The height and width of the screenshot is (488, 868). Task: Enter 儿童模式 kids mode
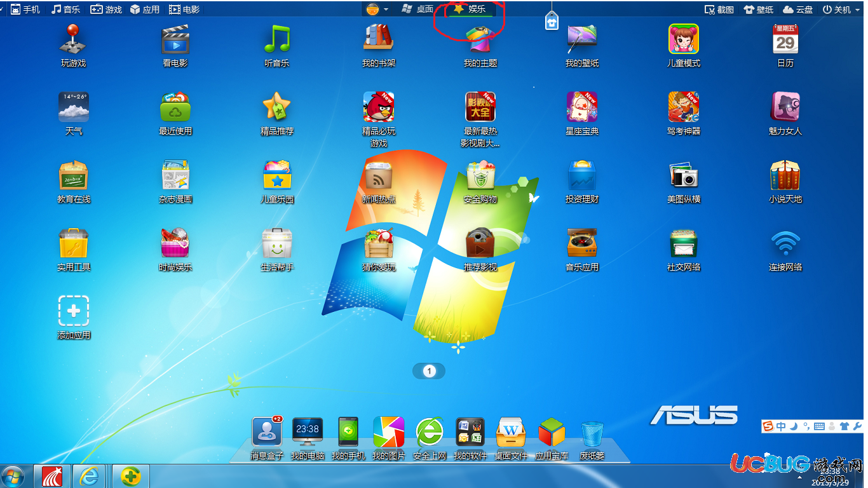point(684,39)
